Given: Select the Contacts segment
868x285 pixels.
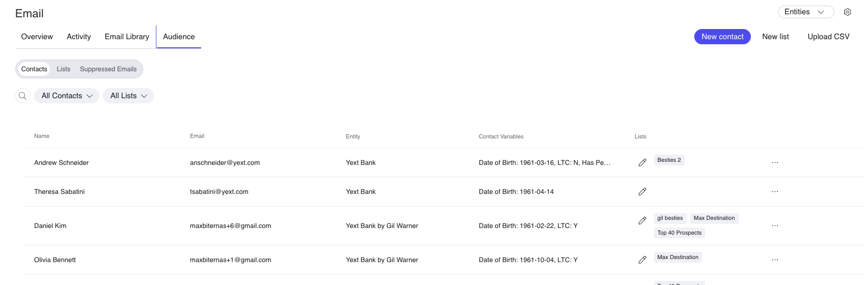Looking at the screenshot, I should [x=34, y=69].
